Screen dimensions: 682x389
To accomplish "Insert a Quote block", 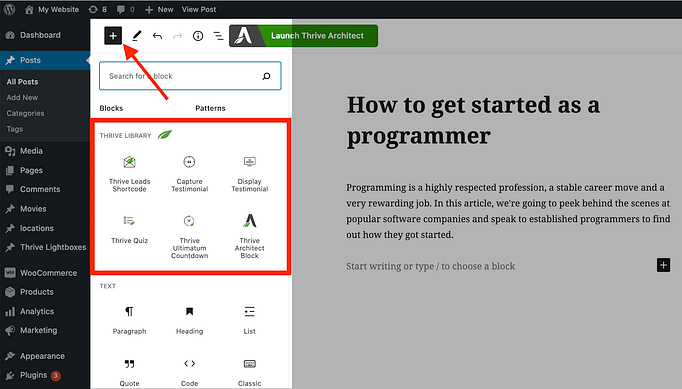I will coord(129,372).
